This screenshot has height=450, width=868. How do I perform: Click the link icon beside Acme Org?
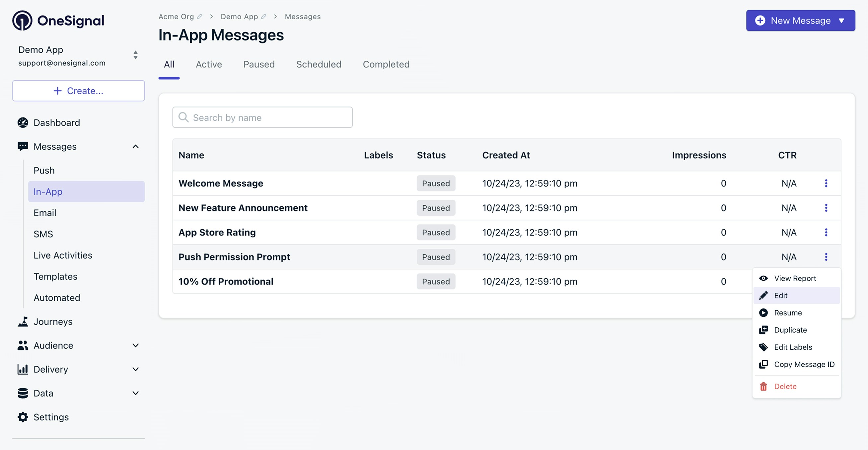[199, 17]
